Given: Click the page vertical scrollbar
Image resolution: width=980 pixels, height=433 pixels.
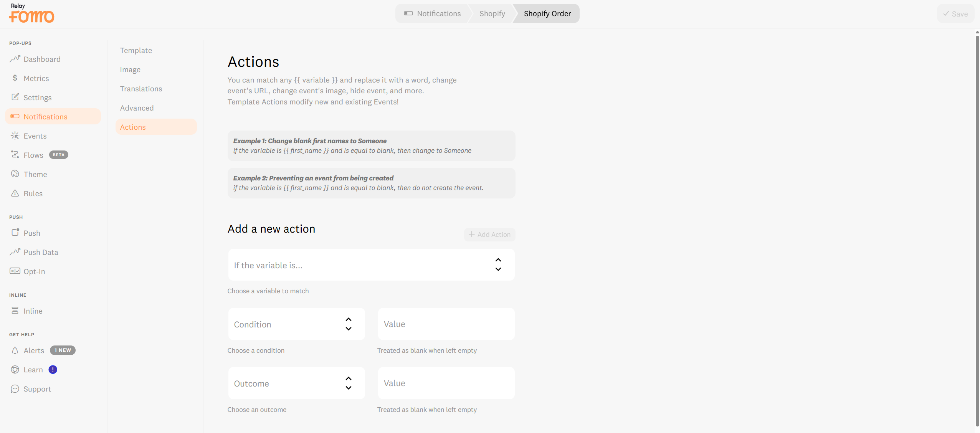Looking at the screenshot, I should click(977, 230).
